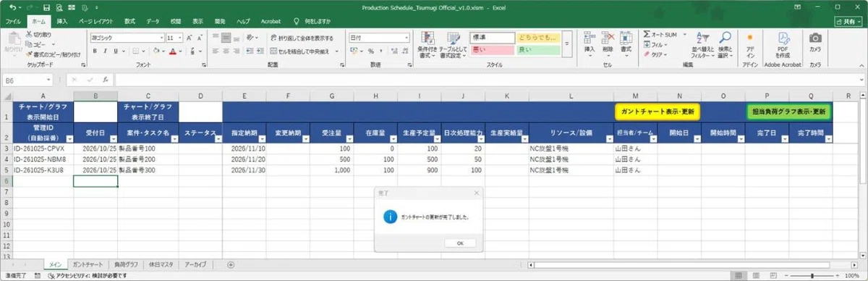868x281 pixels.
Task: Click the red font color A icon
Action: tap(172, 51)
